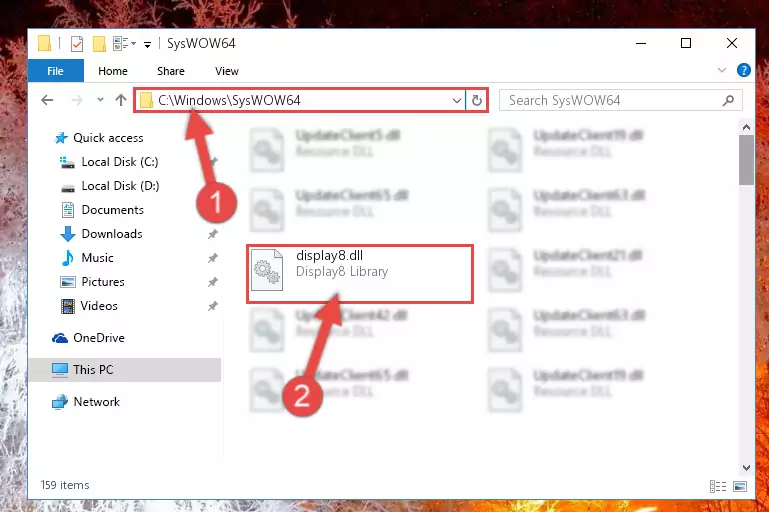Open the address bar history dropdown
Image resolution: width=769 pixels, height=512 pixels.
click(x=457, y=101)
